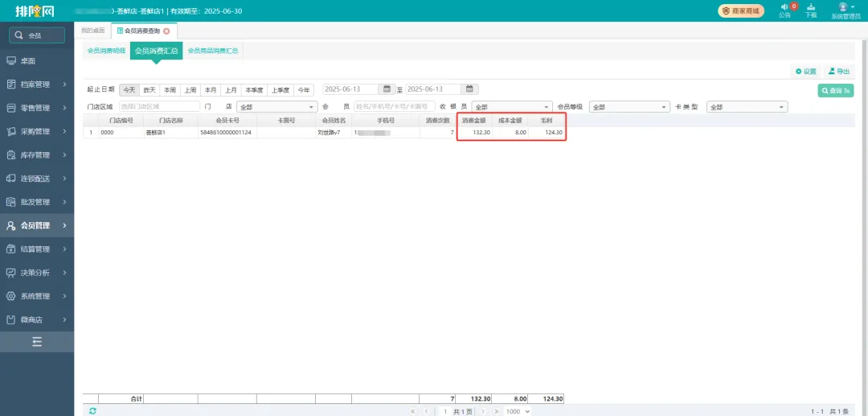Screen dimensions: 868x416
Task: Click the green 查询 search button
Action: pyautogui.click(x=835, y=90)
